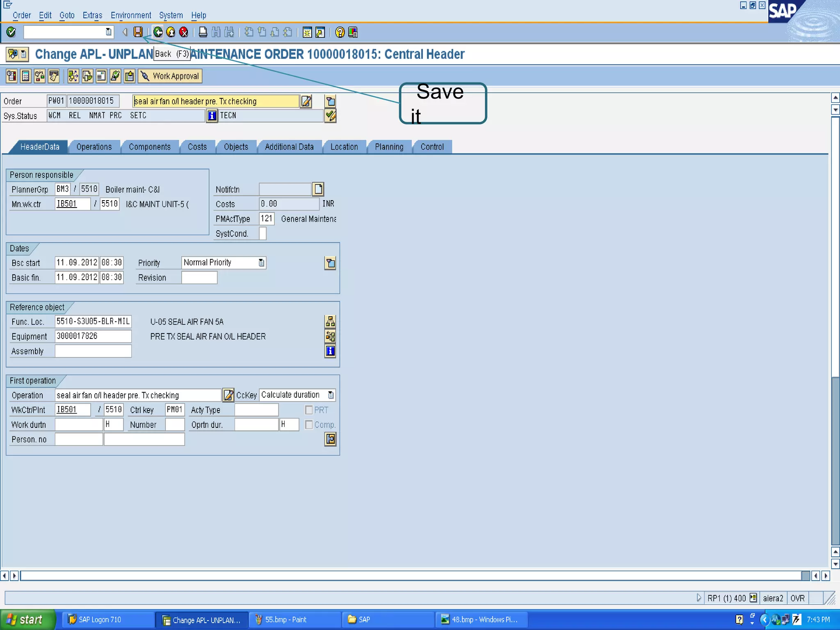Expand the Normal Priority dropdown
840x630 pixels.
(x=261, y=263)
